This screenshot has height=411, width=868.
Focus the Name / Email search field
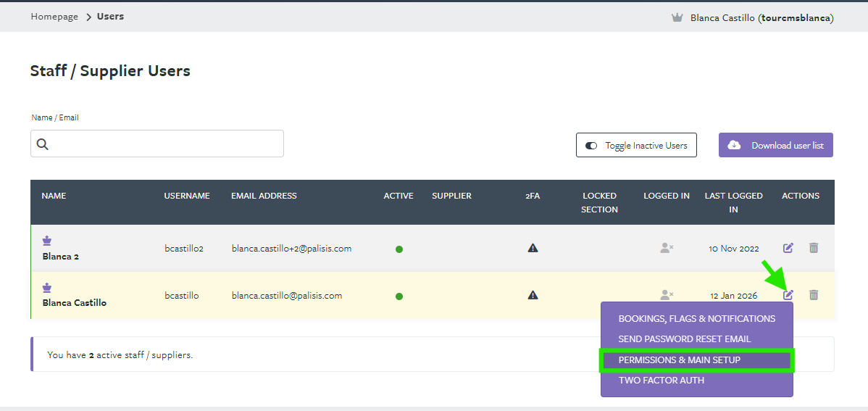point(157,144)
